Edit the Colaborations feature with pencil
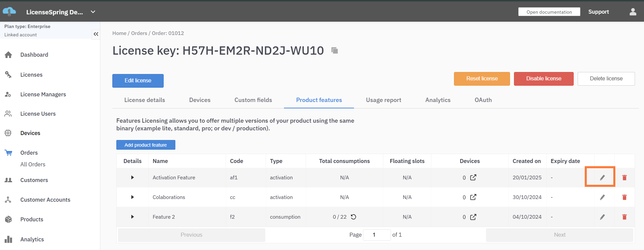 (602, 197)
